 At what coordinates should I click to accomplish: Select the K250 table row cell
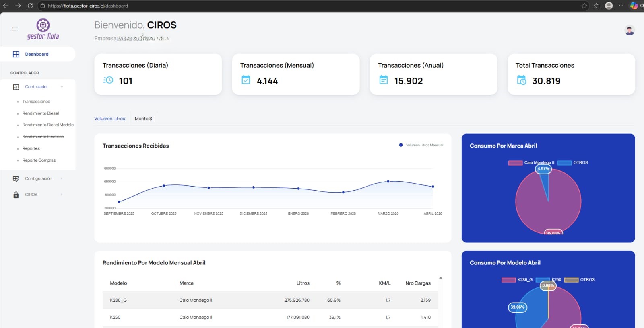pos(115,317)
